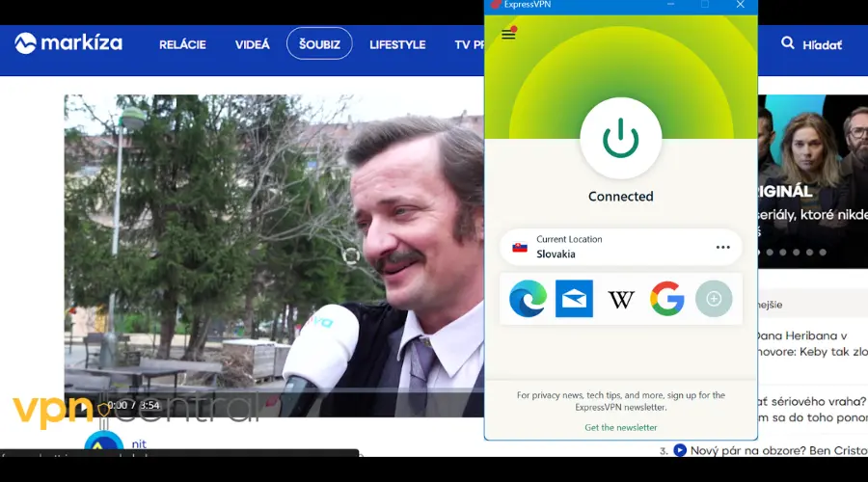
Task: Play the video in the Markíza player
Action: pos(83,408)
